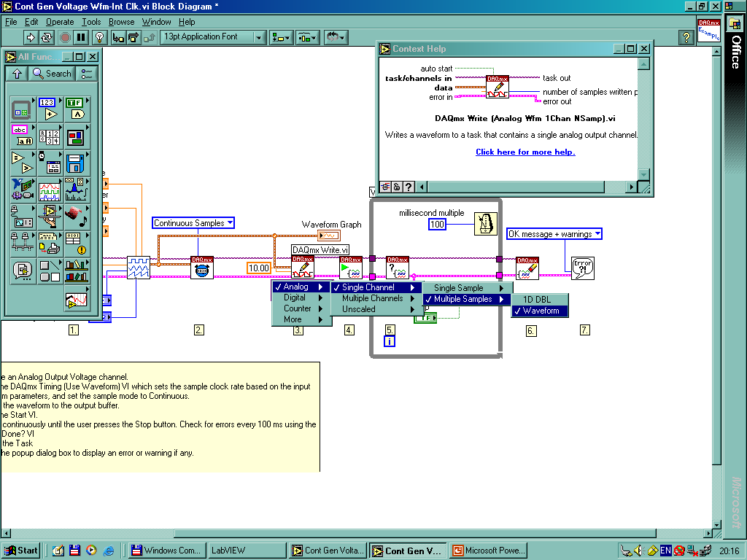Open the Instrument I/O palette icon
Image resolution: width=747 pixels, height=560 pixels.
click(x=22, y=217)
